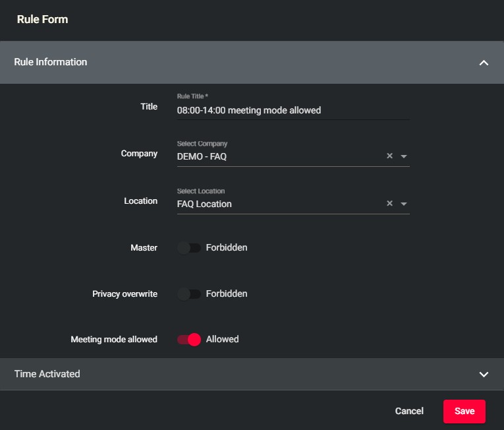Click the 'Allowed' text beside the meeting toggle

point(223,340)
